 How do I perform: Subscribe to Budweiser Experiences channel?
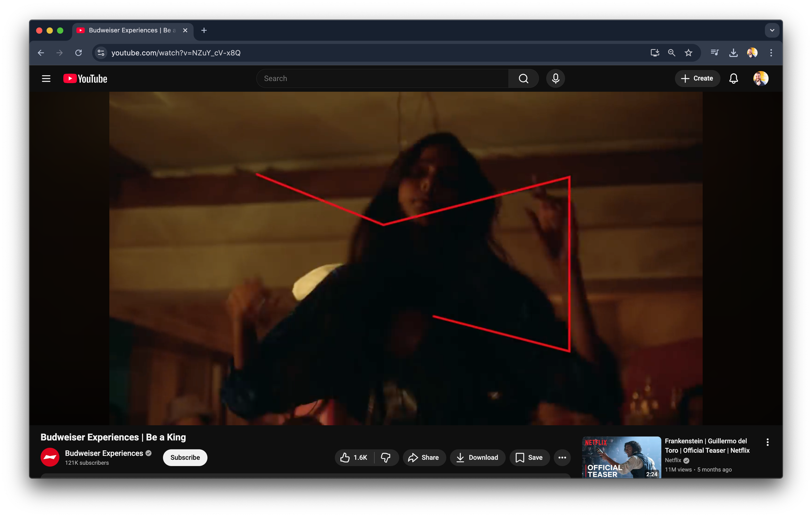point(185,457)
